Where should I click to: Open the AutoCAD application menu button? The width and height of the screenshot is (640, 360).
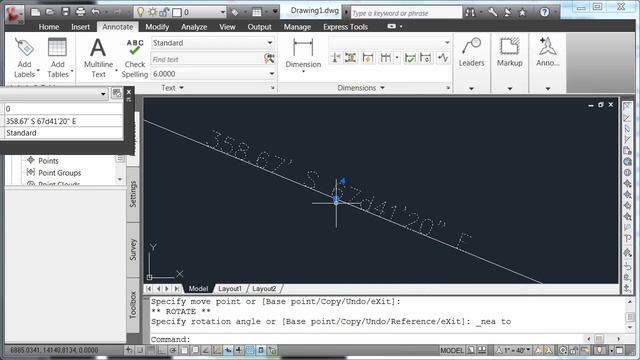point(14,14)
